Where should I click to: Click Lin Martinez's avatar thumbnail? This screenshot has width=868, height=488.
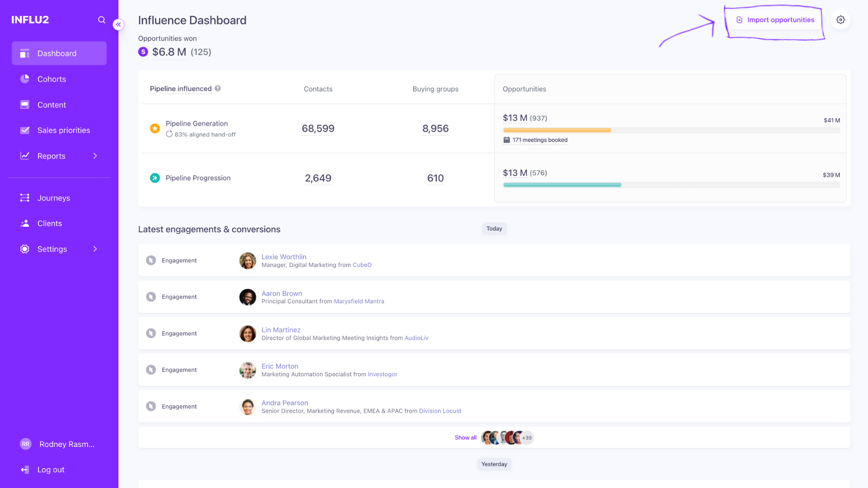(x=247, y=333)
